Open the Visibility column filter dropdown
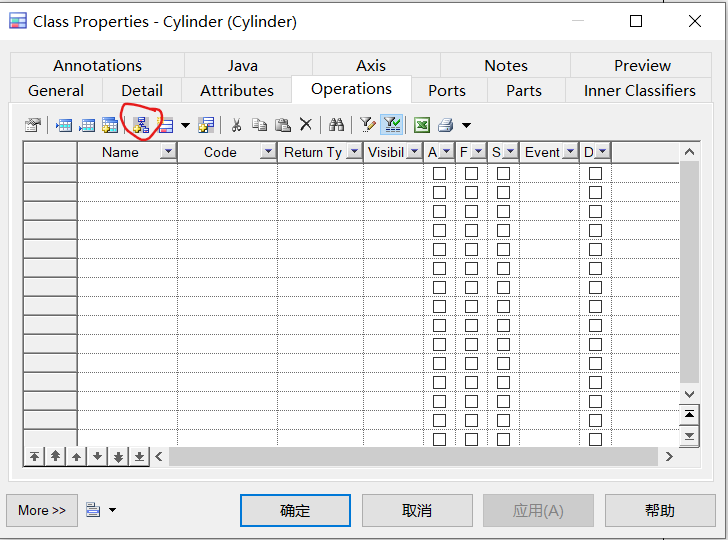 tap(414, 152)
